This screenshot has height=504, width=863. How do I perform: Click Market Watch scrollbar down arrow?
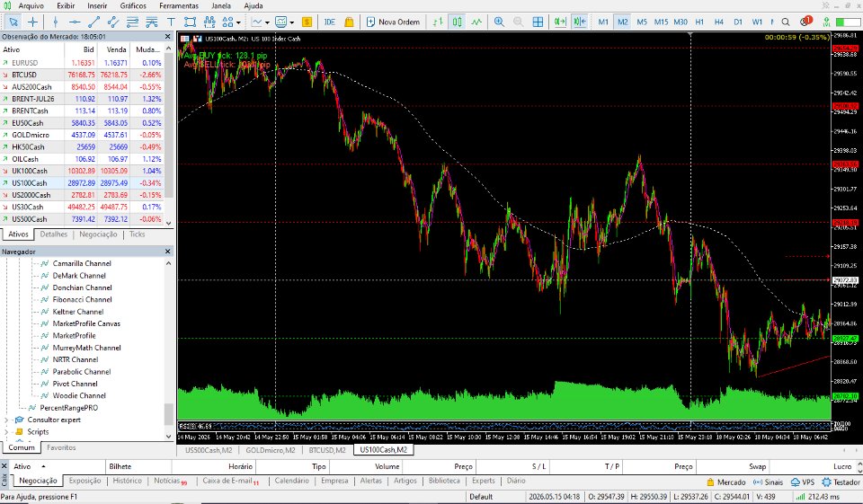pyautogui.click(x=168, y=223)
